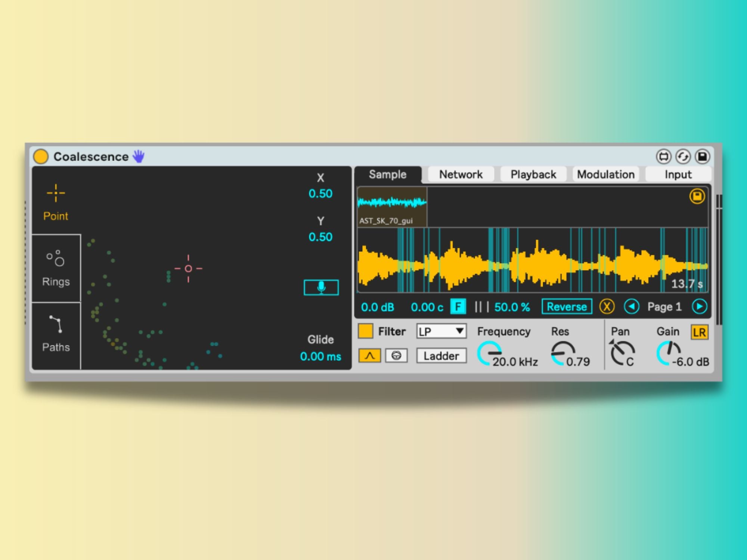This screenshot has height=560, width=747.
Task: Click the save icon in sample browser
Action: pyautogui.click(x=697, y=196)
